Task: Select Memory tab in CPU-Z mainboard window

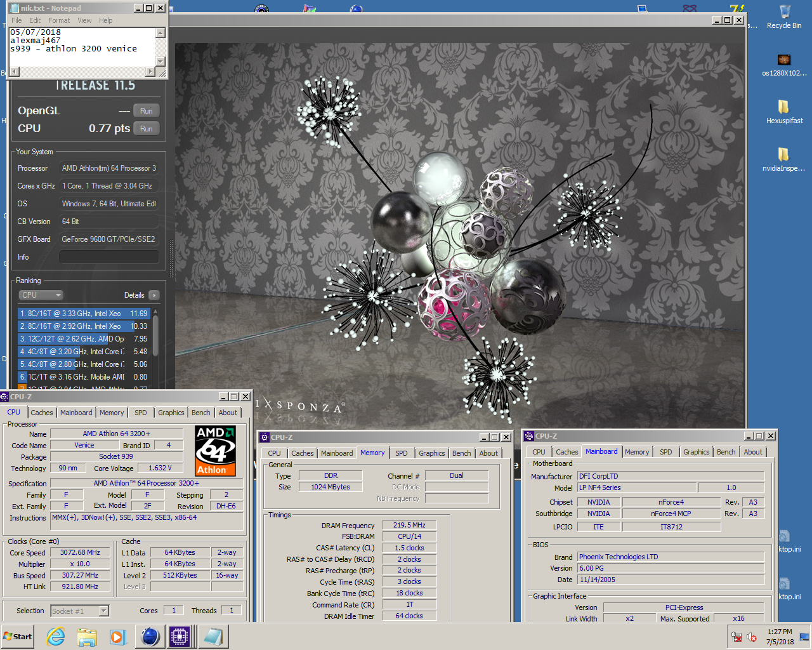Action: point(637,452)
